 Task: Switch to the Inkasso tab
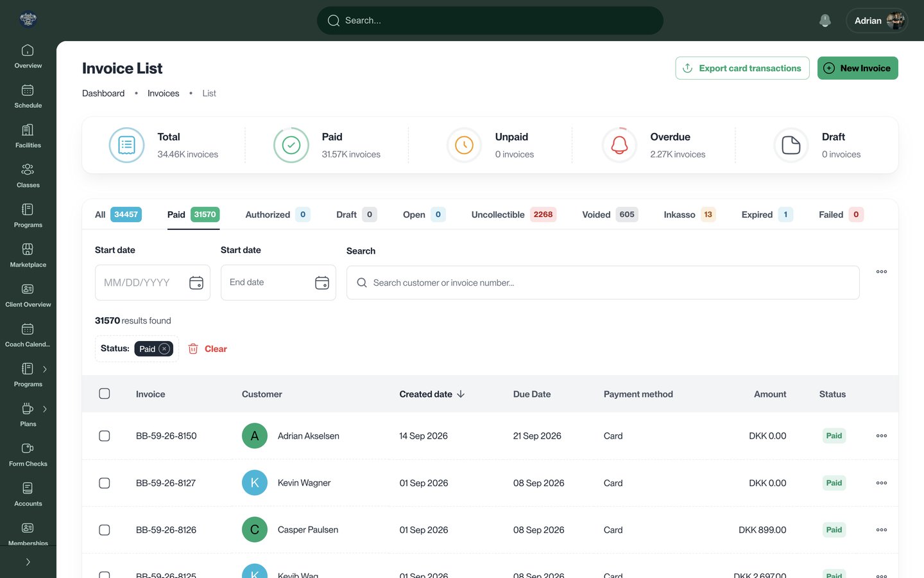pyautogui.click(x=690, y=215)
